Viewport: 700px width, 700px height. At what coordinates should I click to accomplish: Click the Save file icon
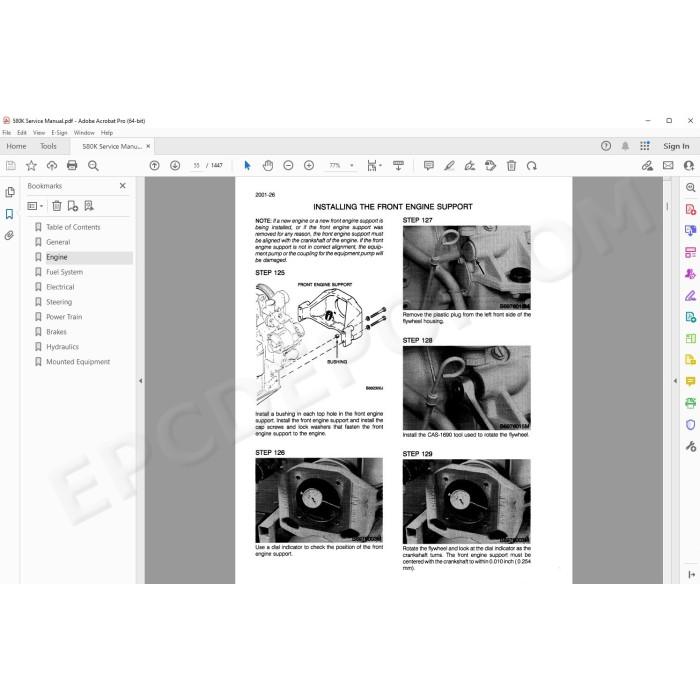click(11, 166)
